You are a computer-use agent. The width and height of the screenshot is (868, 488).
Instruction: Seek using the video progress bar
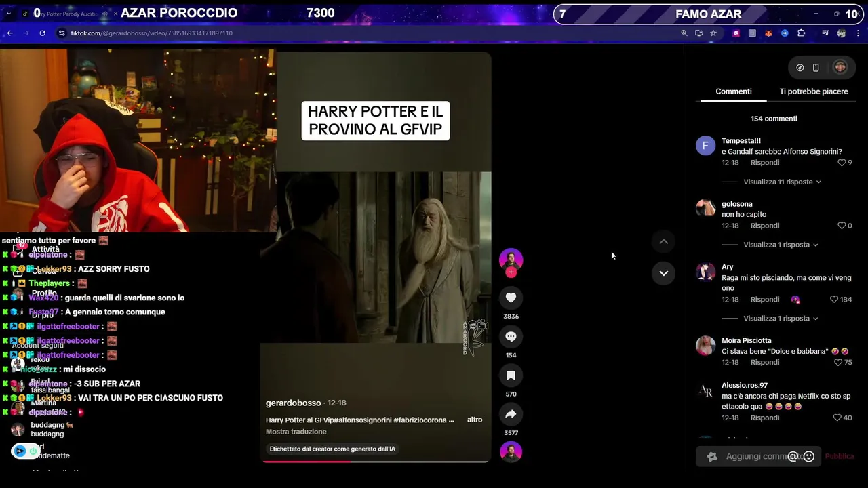[375, 462]
